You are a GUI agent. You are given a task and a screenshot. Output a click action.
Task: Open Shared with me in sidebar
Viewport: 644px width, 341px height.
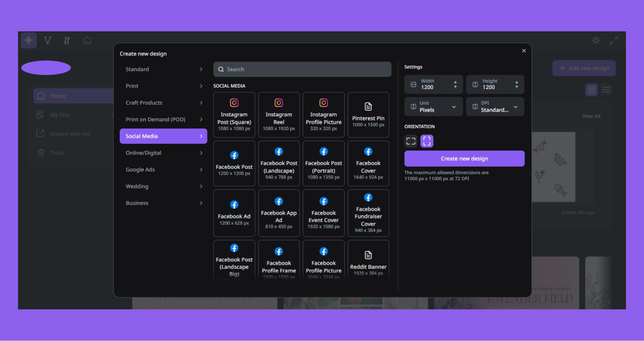73,134
